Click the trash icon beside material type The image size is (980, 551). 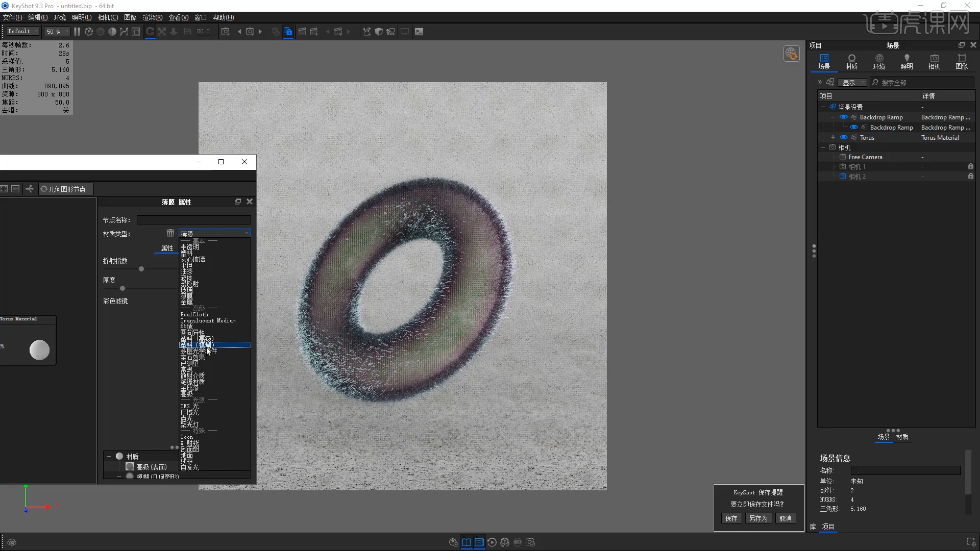(170, 234)
